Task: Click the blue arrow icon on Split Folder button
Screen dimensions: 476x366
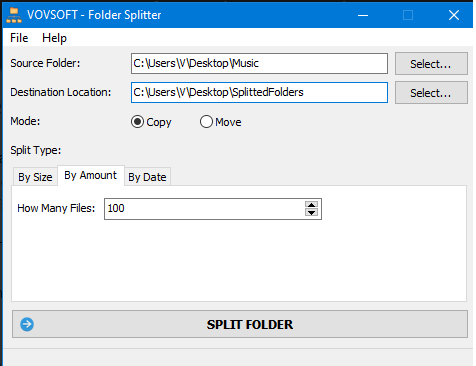Action: point(27,324)
